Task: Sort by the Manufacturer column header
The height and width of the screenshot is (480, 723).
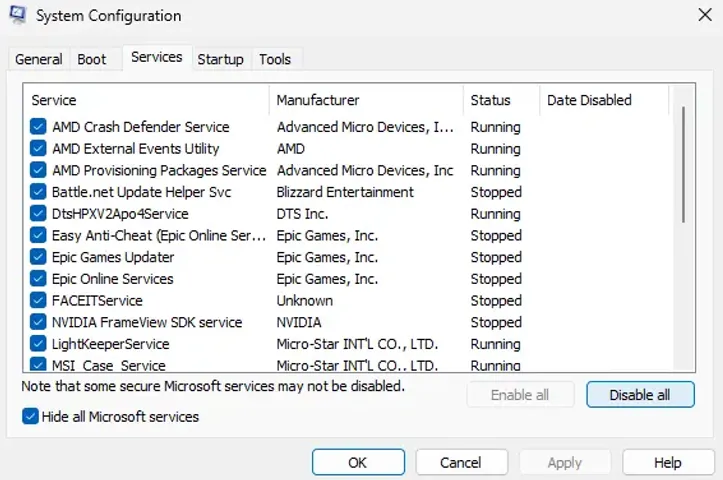Action: click(x=366, y=100)
